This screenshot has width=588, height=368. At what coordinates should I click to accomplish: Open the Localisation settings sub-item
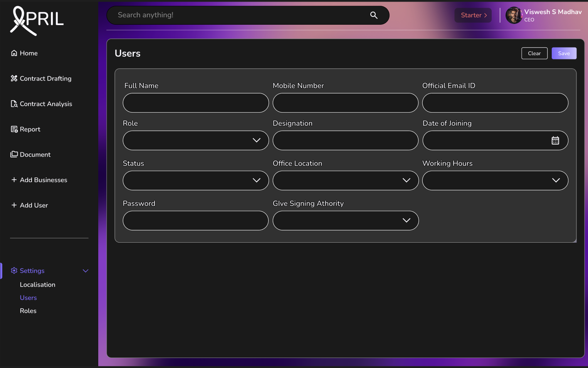tap(38, 285)
